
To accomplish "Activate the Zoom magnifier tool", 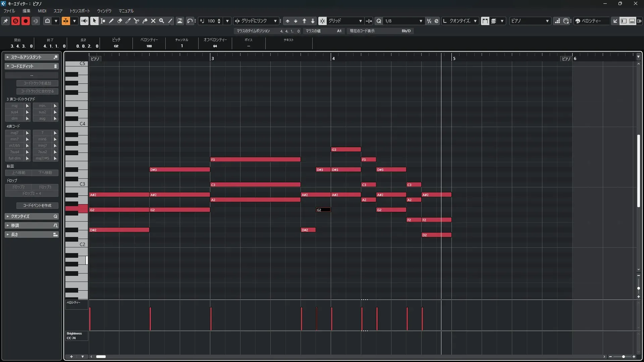I will pos(161,21).
